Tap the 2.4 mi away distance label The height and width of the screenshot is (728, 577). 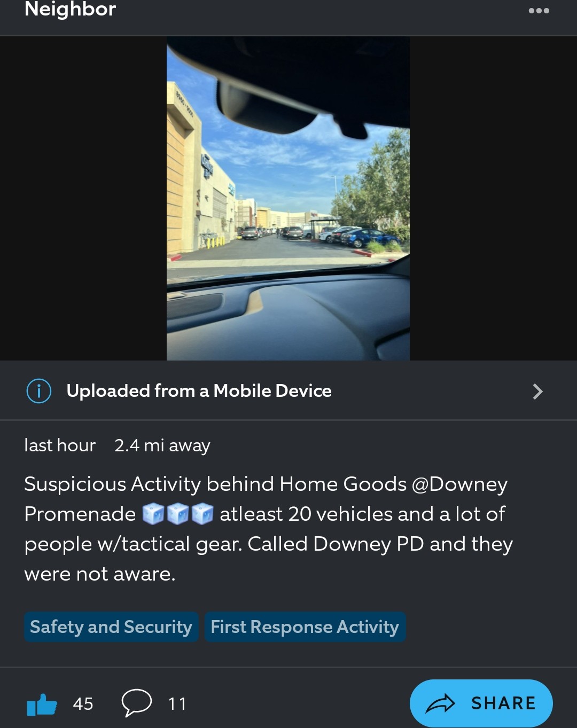[162, 445]
